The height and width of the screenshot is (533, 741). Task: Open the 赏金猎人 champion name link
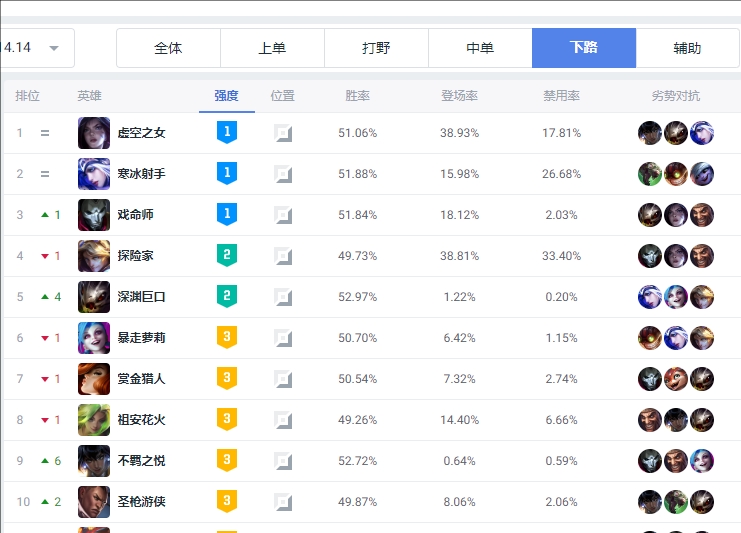click(141, 378)
